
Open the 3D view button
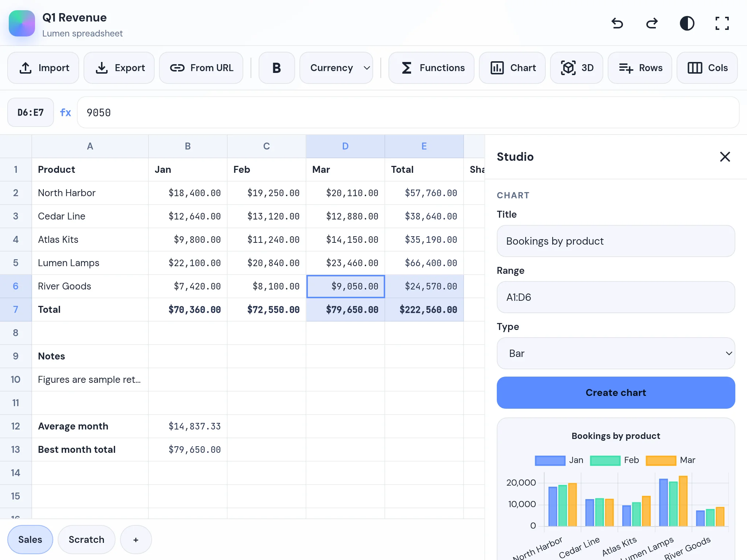pos(577,68)
